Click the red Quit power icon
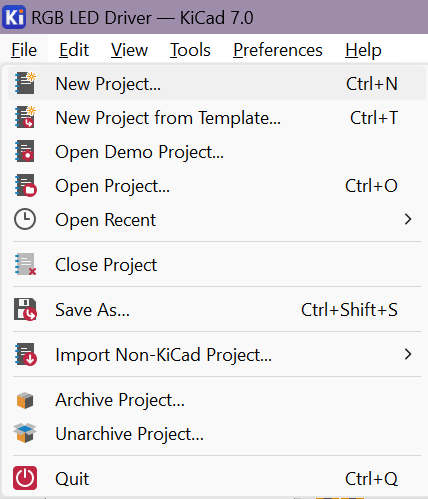The width and height of the screenshot is (428, 499). (25, 478)
